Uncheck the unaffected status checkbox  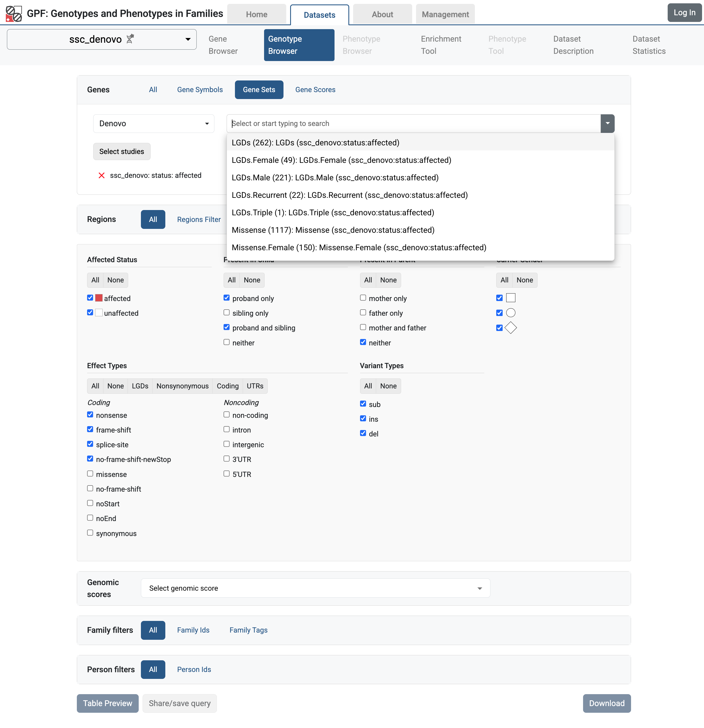[90, 312]
